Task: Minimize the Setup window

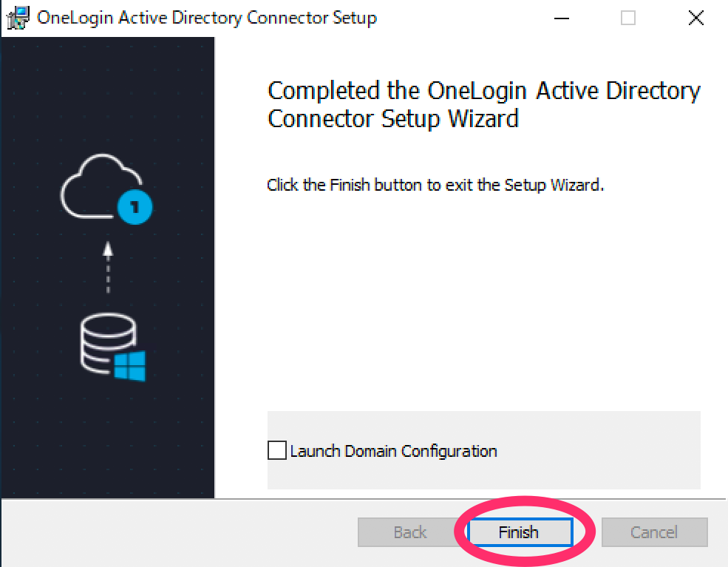Action: pos(562,18)
